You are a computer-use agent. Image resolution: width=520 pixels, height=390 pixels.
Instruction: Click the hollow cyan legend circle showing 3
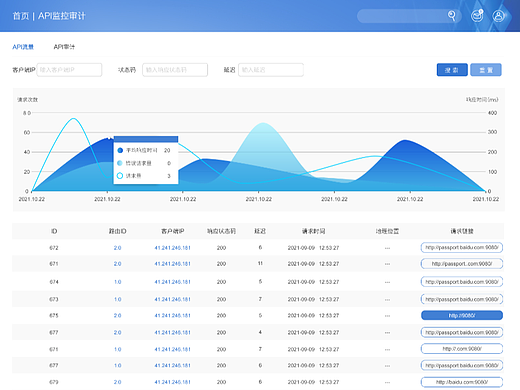point(120,176)
